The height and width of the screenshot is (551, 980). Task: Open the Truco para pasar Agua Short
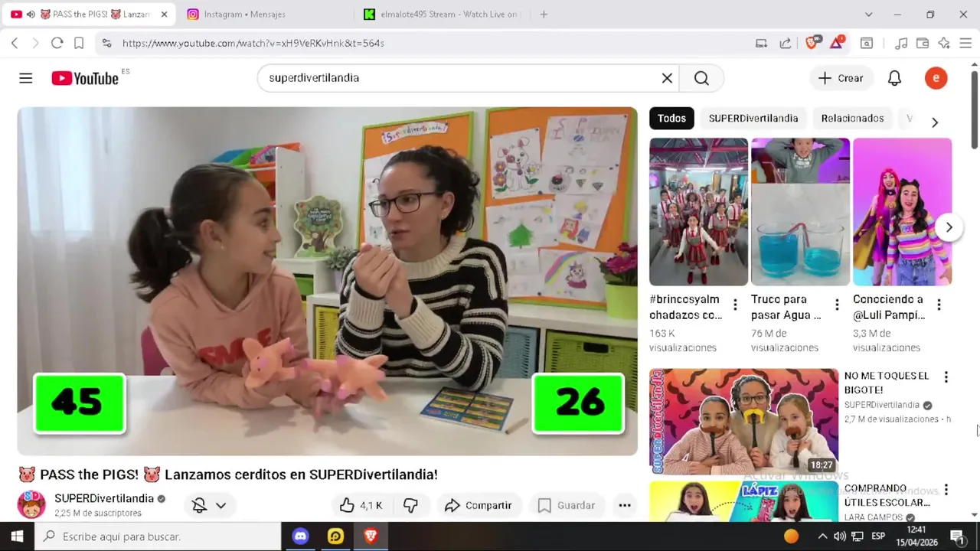(x=800, y=211)
